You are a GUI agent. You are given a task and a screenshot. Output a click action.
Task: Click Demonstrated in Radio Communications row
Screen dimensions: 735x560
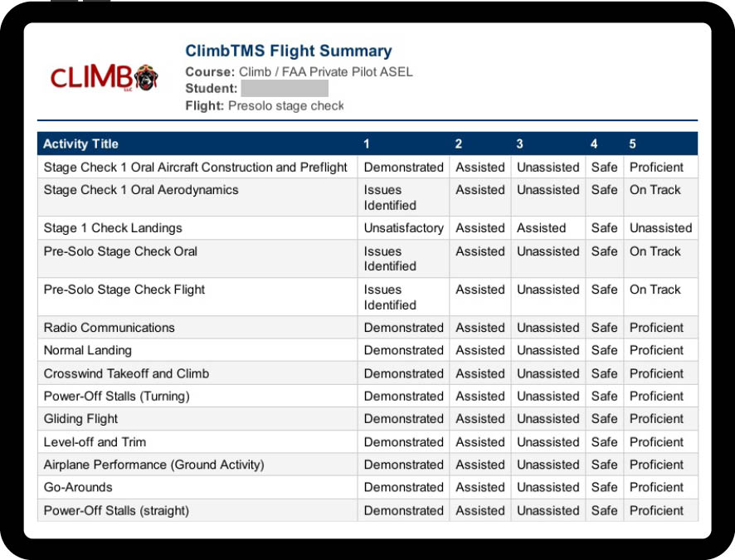coord(404,328)
